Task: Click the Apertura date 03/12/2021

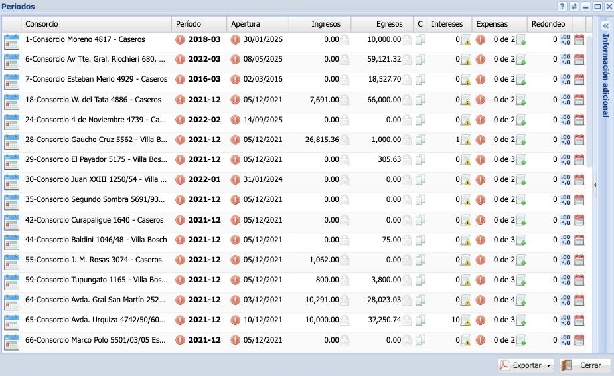Action: tap(263, 300)
